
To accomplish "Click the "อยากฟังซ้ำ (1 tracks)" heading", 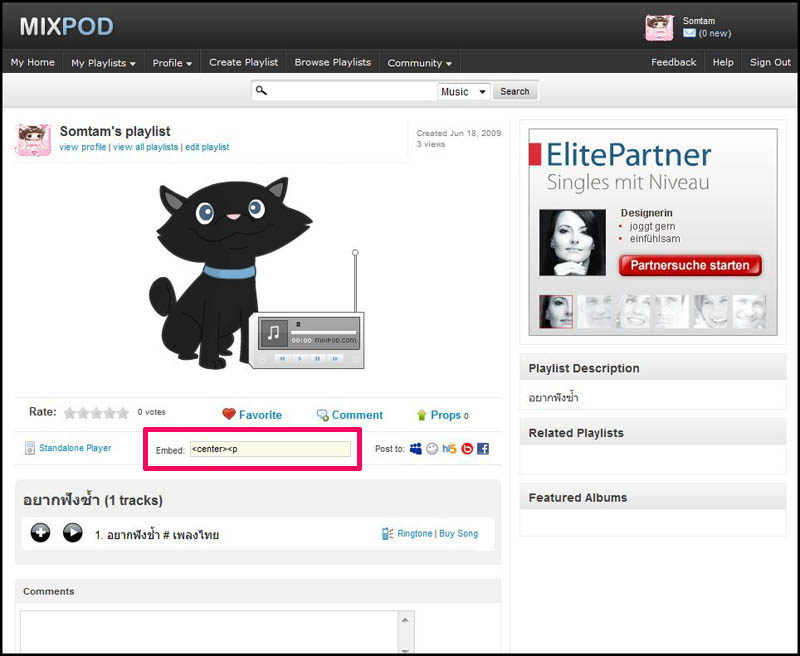I will pos(93,500).
